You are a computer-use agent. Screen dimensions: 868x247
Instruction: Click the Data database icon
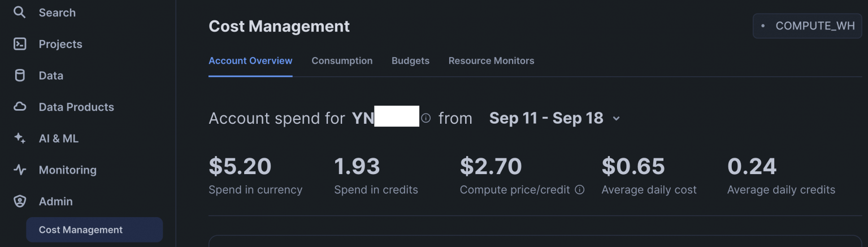click(x=20, y=76)
